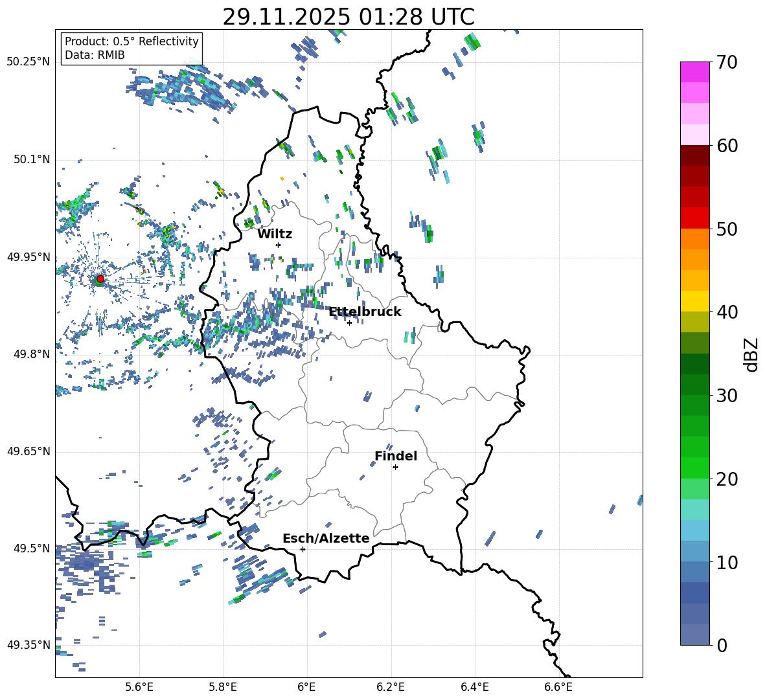Click the 50.25°N latitude tick label
The height and width of the screenshot is (700, 767).
point(28,62)
